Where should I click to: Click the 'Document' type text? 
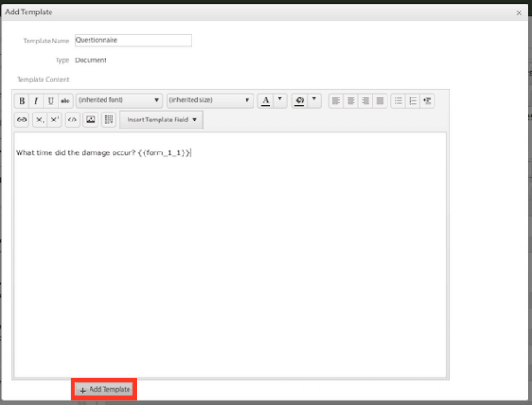pos(90,60)
